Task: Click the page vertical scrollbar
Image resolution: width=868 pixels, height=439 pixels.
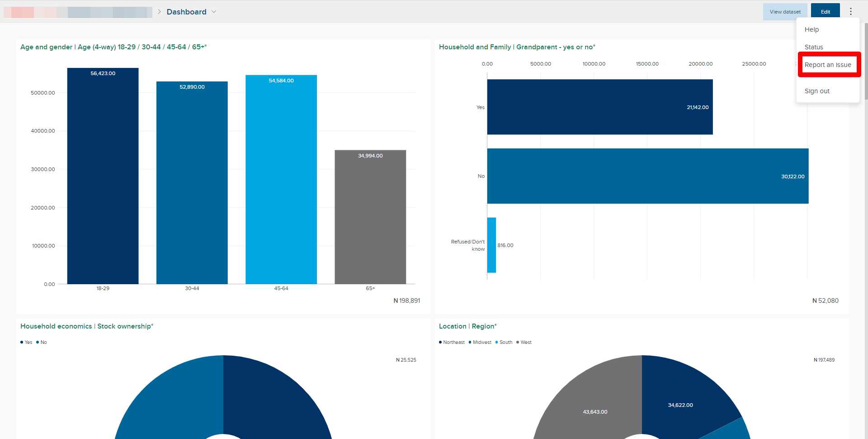Action: 866,61
